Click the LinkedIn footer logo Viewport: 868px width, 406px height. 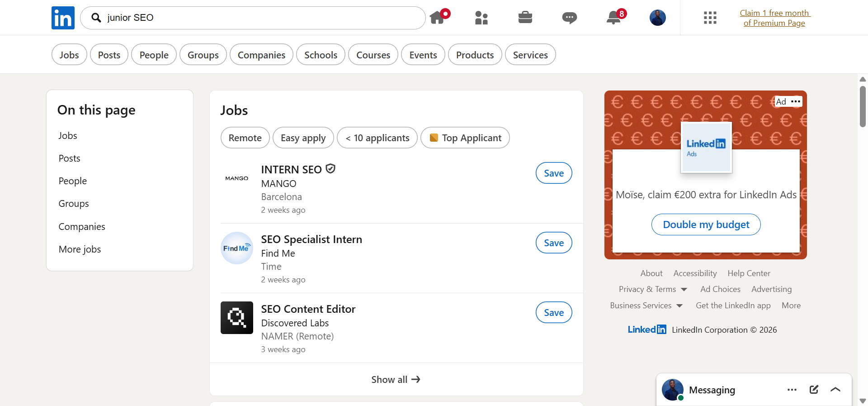point(647,330)
